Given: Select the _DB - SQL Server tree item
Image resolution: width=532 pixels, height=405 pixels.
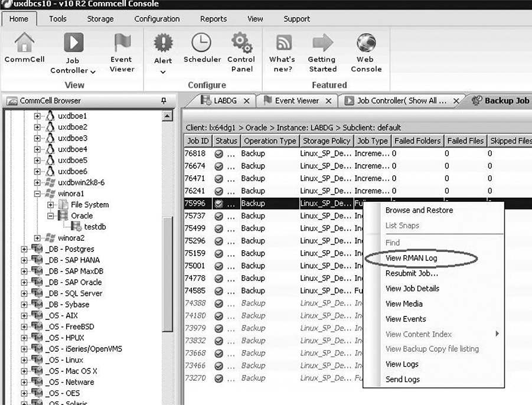Looking at the screenshot, I should tap(73, 293).
